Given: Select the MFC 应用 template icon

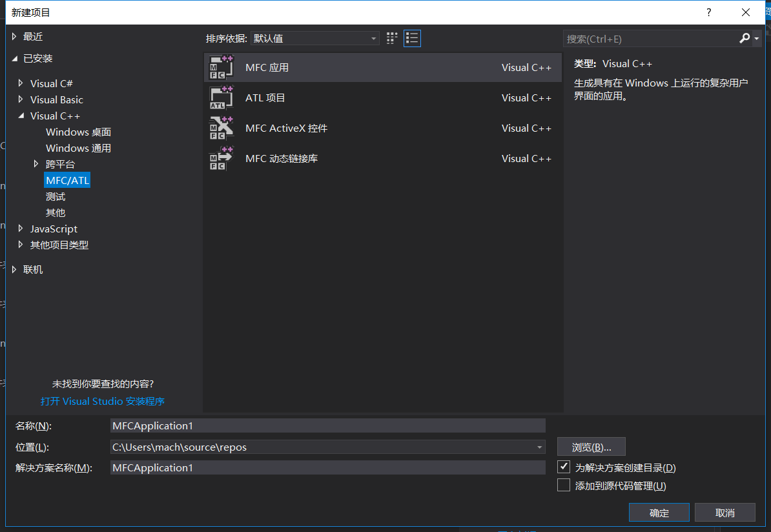Looking at the screenshot, I should pos(221,67).
